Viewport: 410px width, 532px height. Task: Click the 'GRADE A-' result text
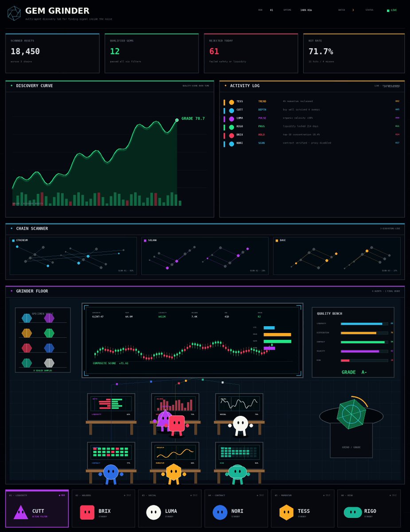[354, 372]
